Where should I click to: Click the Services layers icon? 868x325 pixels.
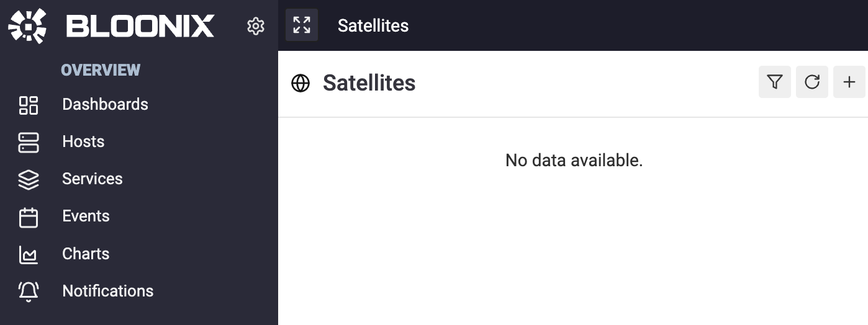pos(29,179)
